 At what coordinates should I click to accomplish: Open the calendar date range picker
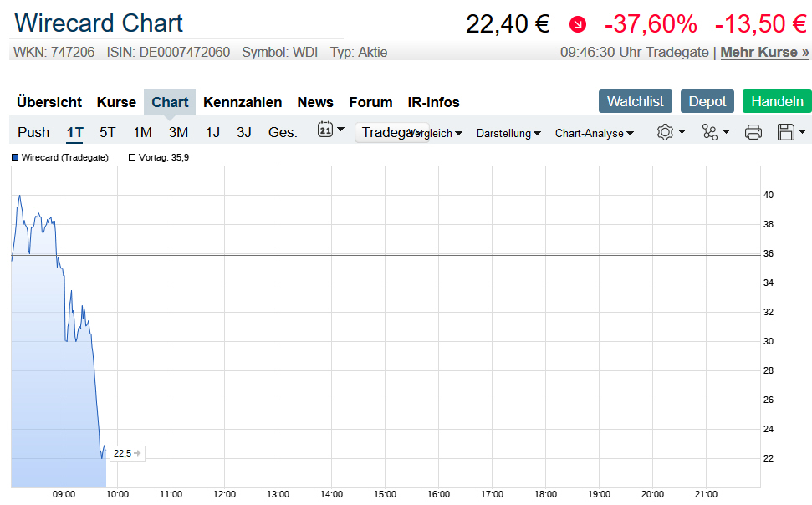pos(330,131)
